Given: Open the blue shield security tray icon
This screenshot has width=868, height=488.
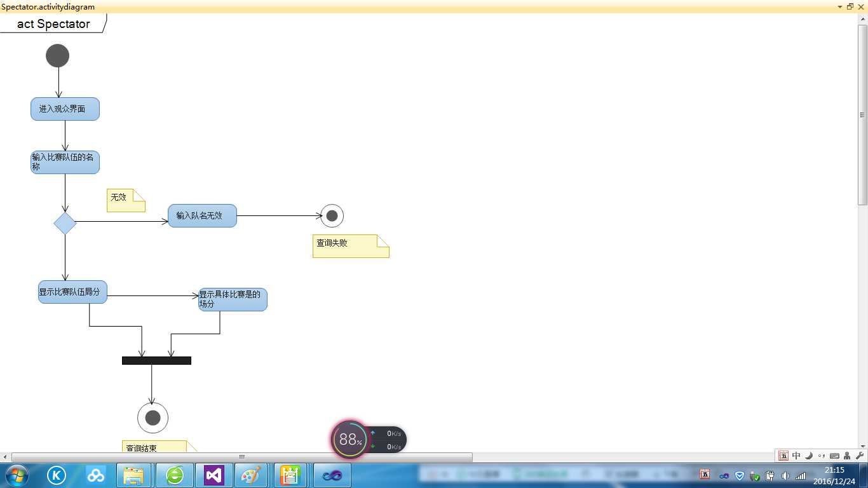Looking at the screenshot, I should (740, 475).
